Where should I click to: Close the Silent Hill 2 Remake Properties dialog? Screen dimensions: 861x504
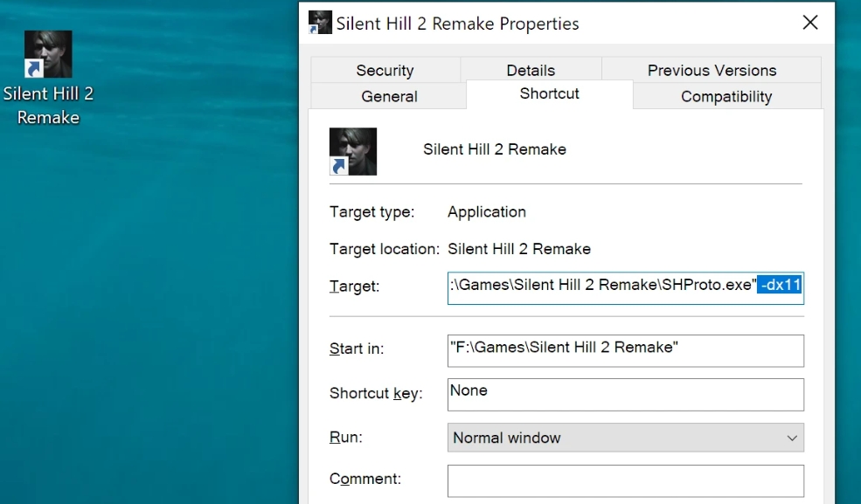[x=810, y=23]
